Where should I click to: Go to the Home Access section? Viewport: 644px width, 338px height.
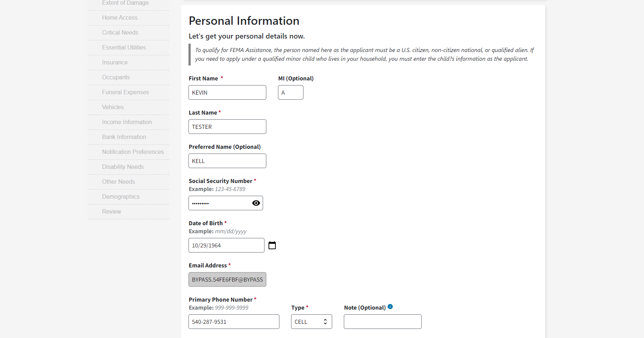(120, 18)
